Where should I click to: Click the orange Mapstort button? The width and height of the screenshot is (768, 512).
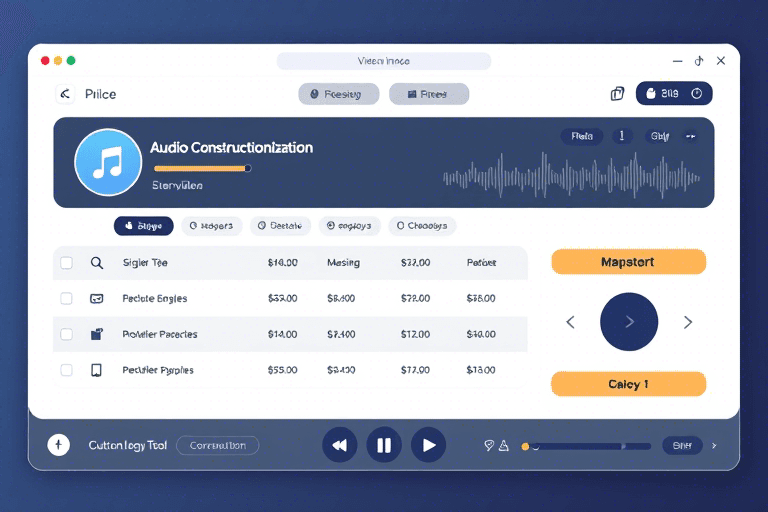[628, 262]
